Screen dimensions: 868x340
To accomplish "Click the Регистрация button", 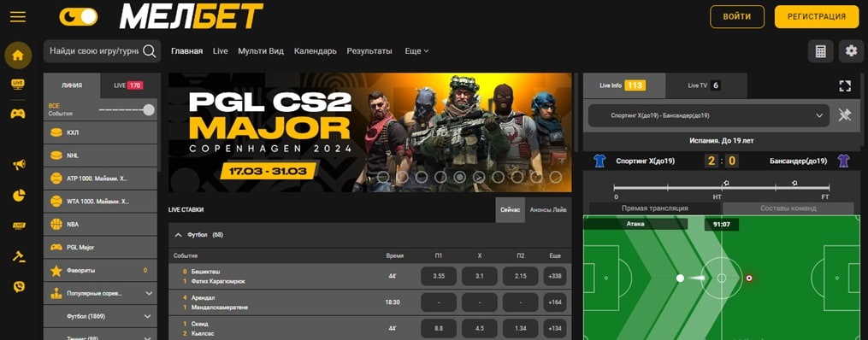I will (817, 16).
